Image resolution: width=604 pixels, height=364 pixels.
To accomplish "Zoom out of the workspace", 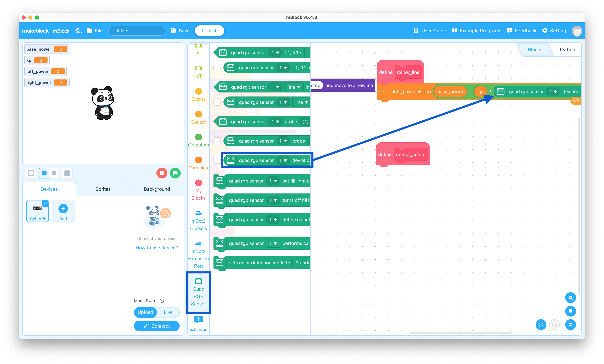I will point(570,311).
